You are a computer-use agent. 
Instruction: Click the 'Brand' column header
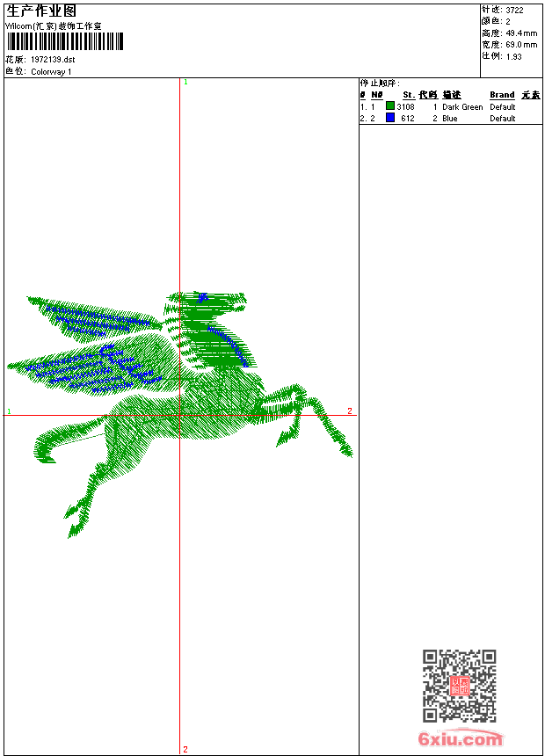(502, 95)
